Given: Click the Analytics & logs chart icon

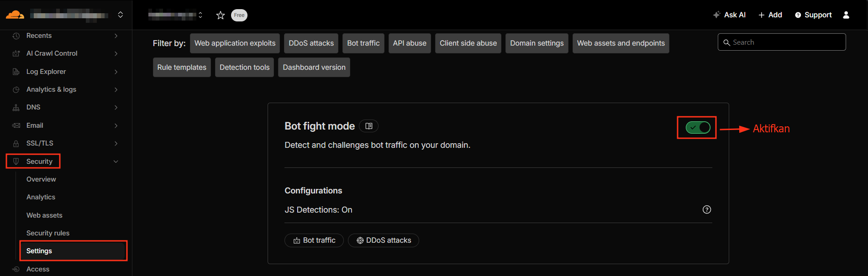Looking at the screenshot, I should [16, 89].
